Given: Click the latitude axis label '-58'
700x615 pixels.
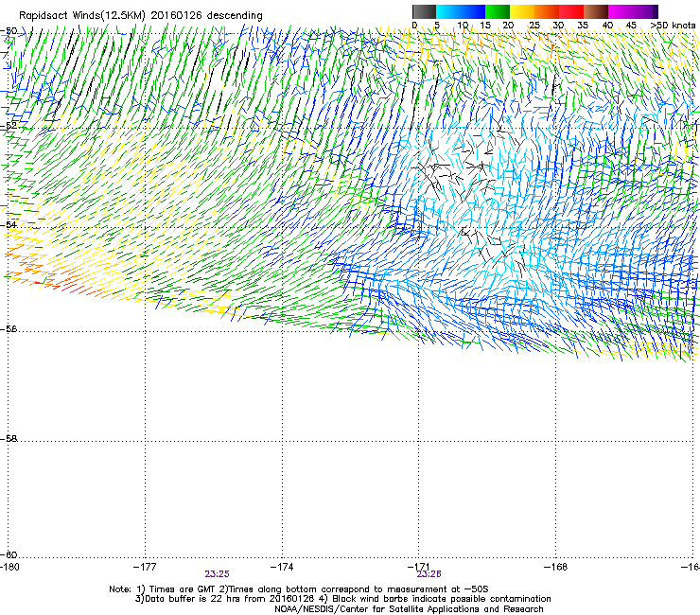Looking at the screenshot, I should pyautogui.click(x=9, y=439).
